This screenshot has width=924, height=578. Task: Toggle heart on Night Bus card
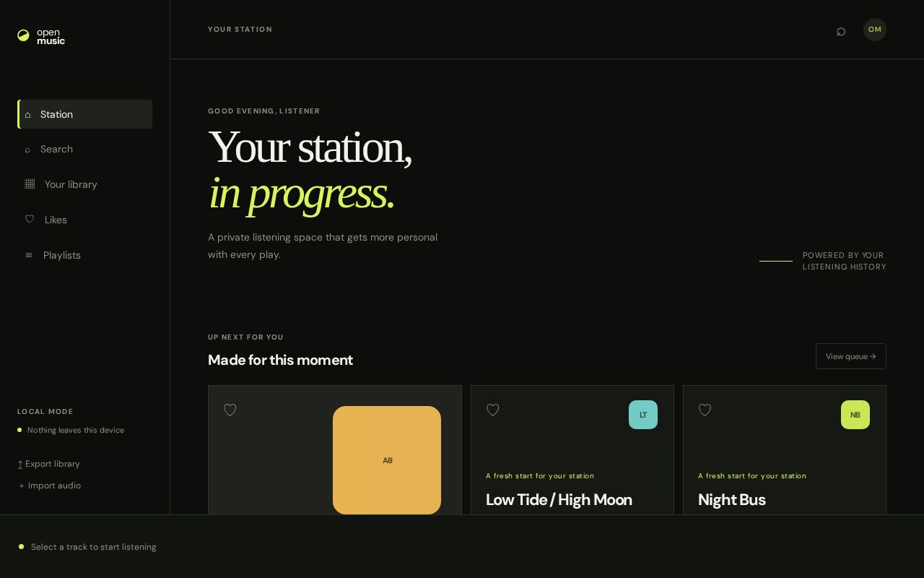click(705, 410)
